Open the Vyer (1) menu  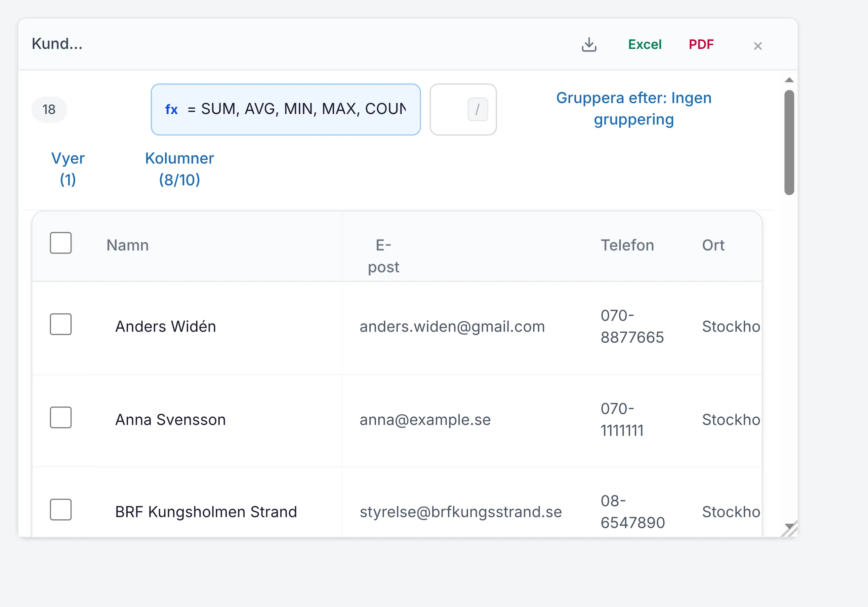(x=68, y=169)
